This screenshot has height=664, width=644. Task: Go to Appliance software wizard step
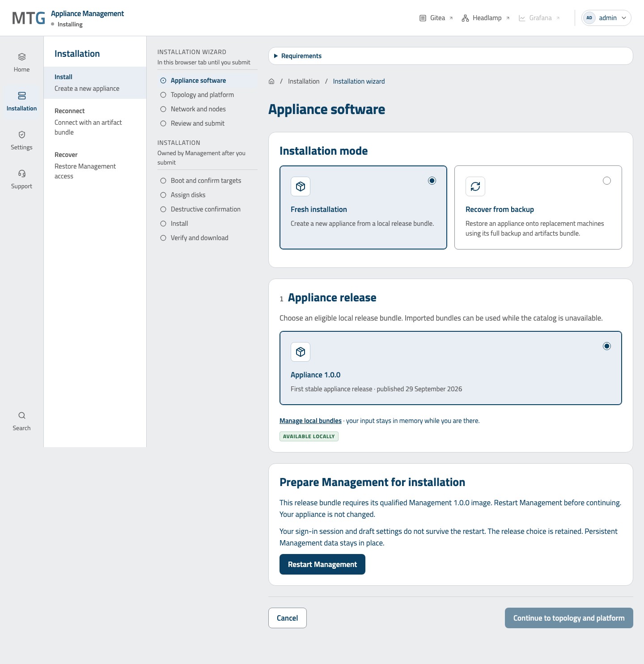click(x=208, y=80)
